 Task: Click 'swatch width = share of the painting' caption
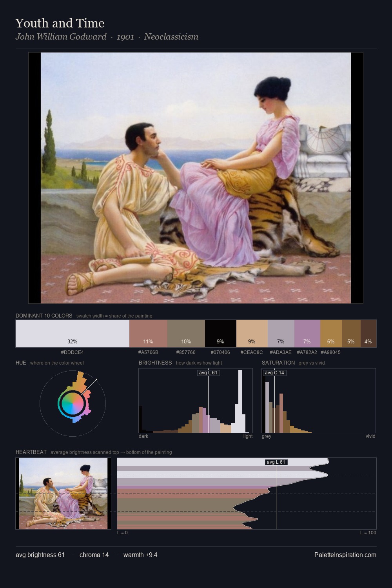(x=114, y=316)
